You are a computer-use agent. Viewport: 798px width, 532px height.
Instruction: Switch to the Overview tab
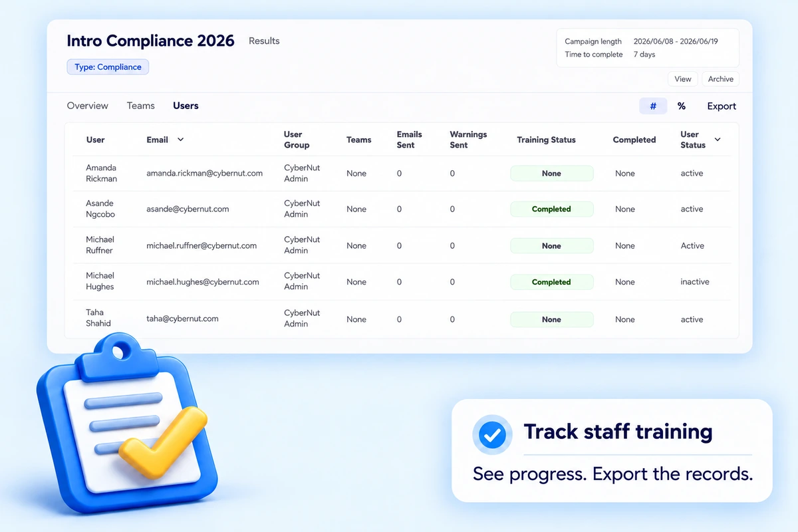88,106
